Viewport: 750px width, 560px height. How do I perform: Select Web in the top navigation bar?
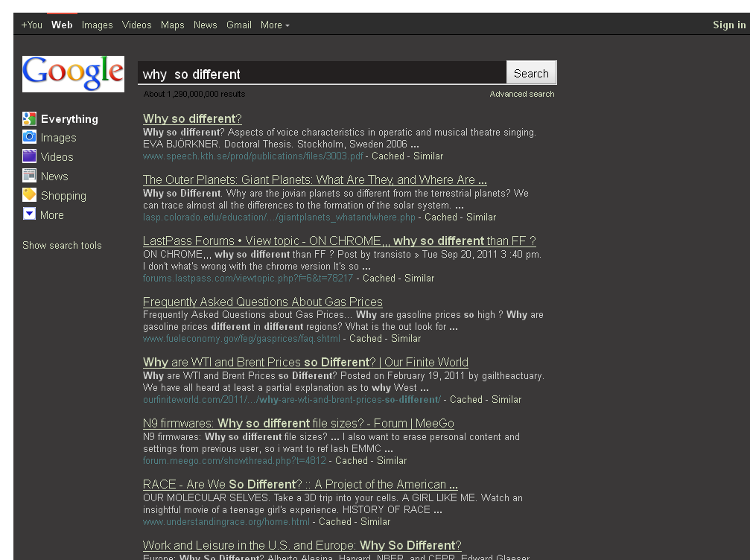coord(62,25)
